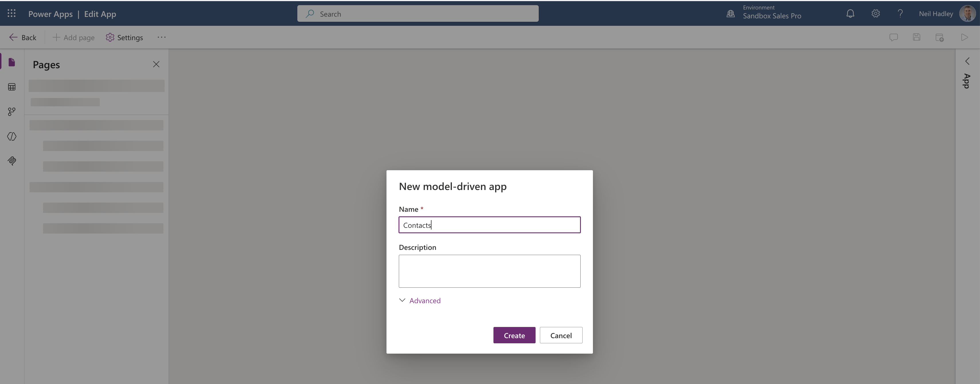Click the Description text area
The height and width of the screenshot is (384, 980).
[x=490, y=271]
